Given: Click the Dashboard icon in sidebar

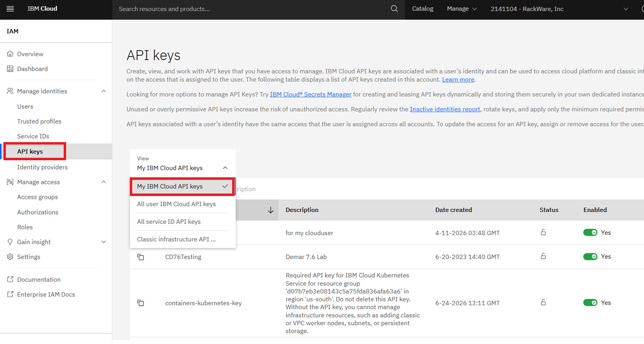Looking at the screenshot, I should (x=10, y=69).
